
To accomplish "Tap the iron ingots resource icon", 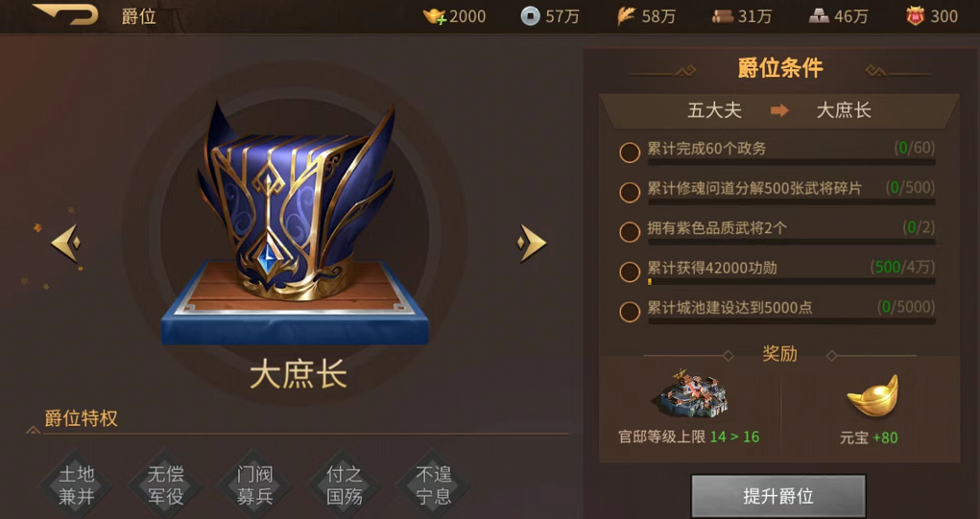I will click(819, 16).
